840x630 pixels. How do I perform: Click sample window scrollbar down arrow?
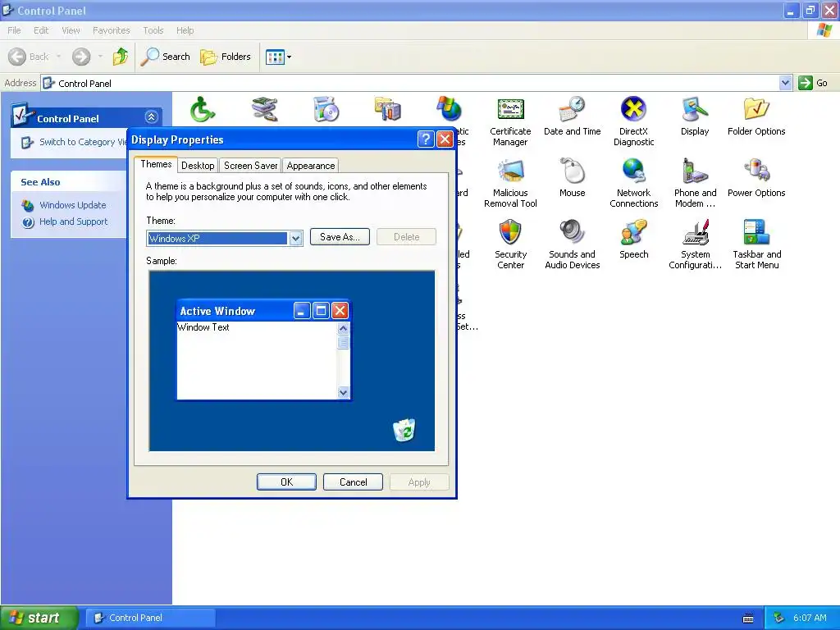click(x=344, y=393)
